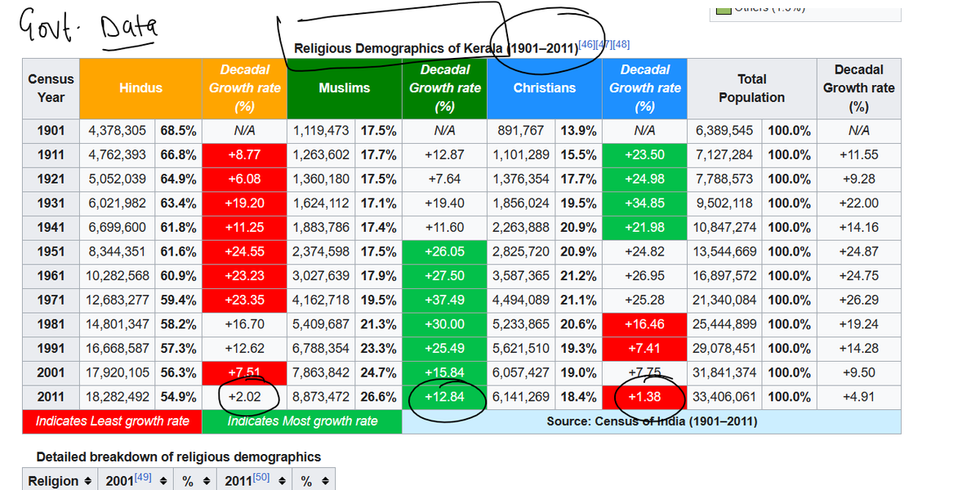Click title 'Religious Demographics of Kerala (1901–2011)'

(434, 49)
